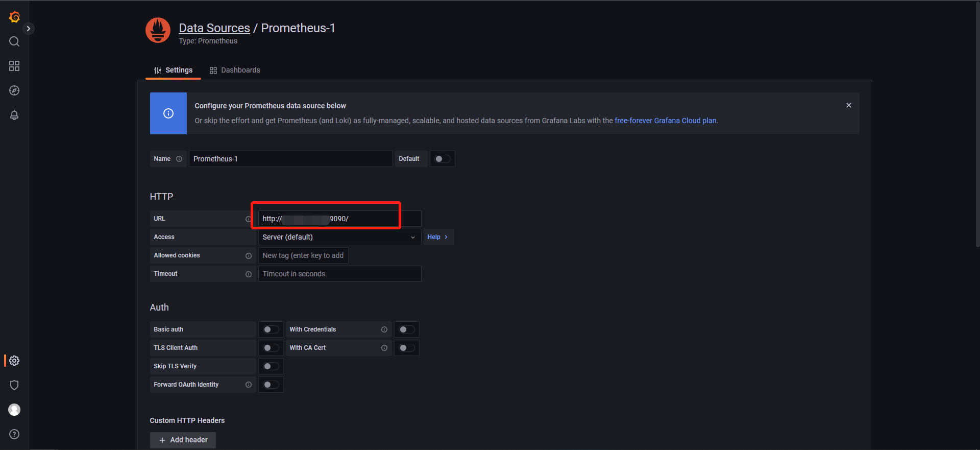
Task: Switch to the Settings tab
Action: tap(174, 70)
